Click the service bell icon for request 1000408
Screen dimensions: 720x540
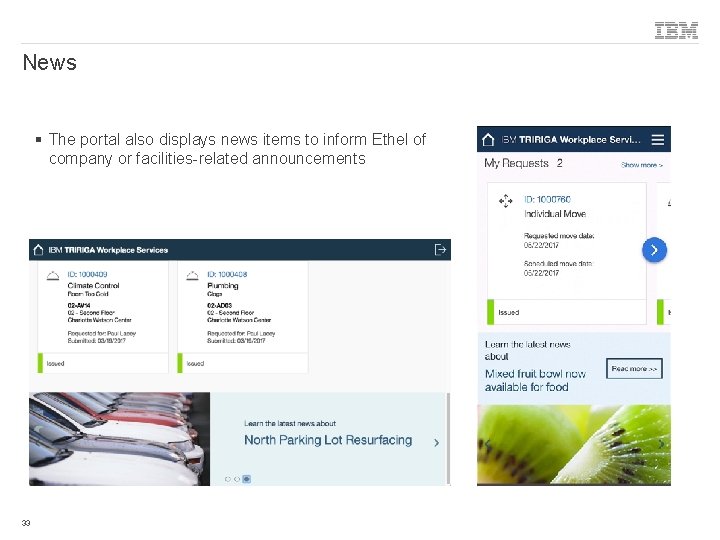(192, 276)
